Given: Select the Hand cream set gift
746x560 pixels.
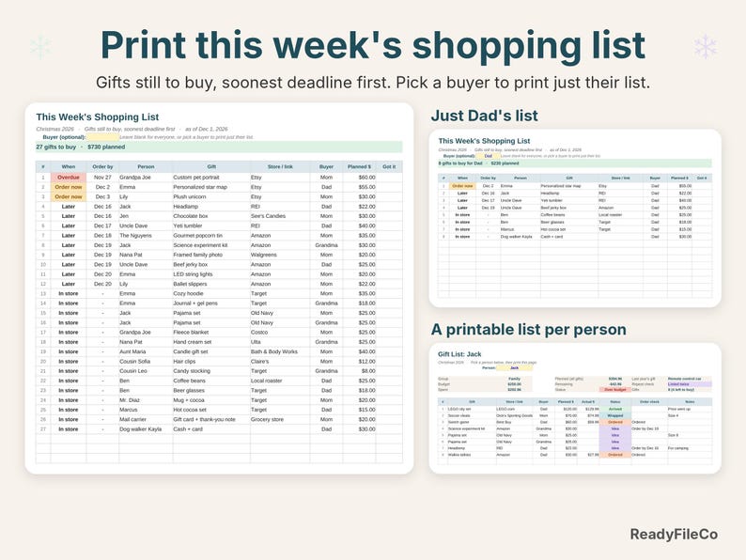Looking at the screenshot, I should pos(211,342).
